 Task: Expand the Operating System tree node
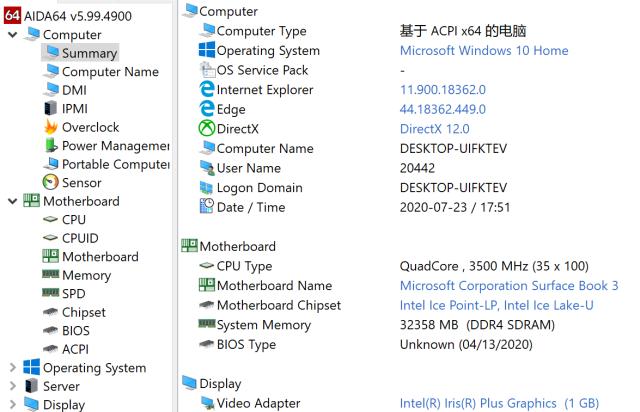[x=13, y=367]
